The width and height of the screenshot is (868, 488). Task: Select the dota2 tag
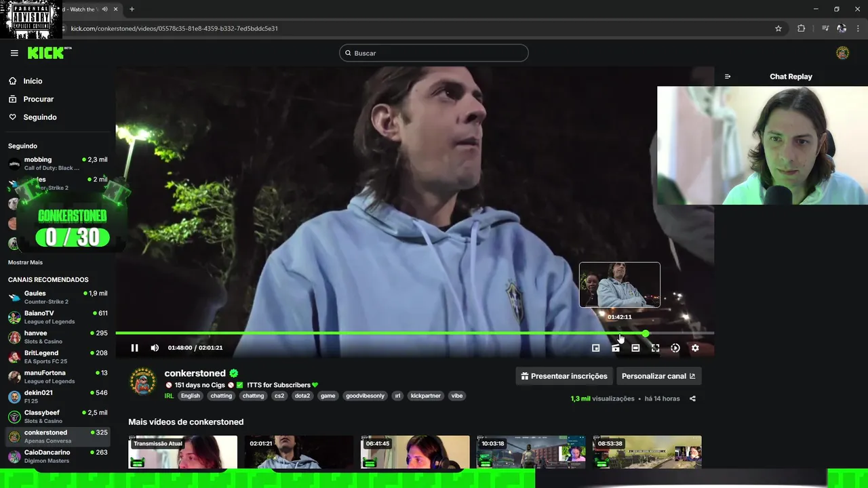click(302, 396)
